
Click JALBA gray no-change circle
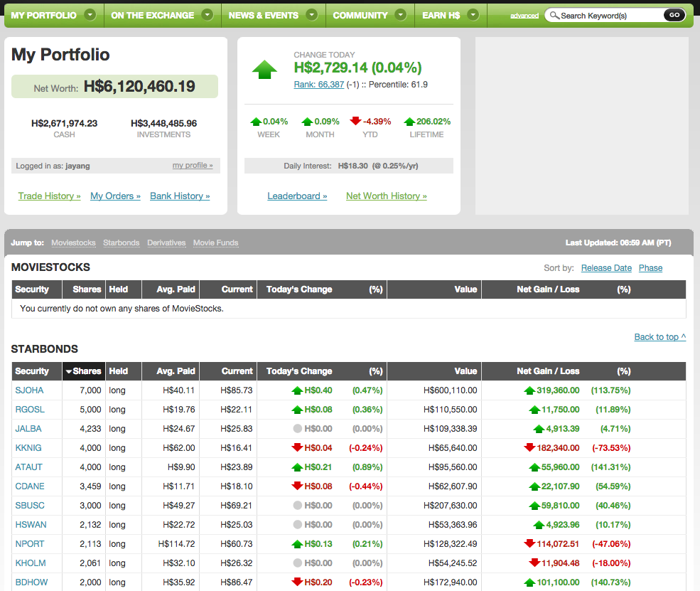297,428
